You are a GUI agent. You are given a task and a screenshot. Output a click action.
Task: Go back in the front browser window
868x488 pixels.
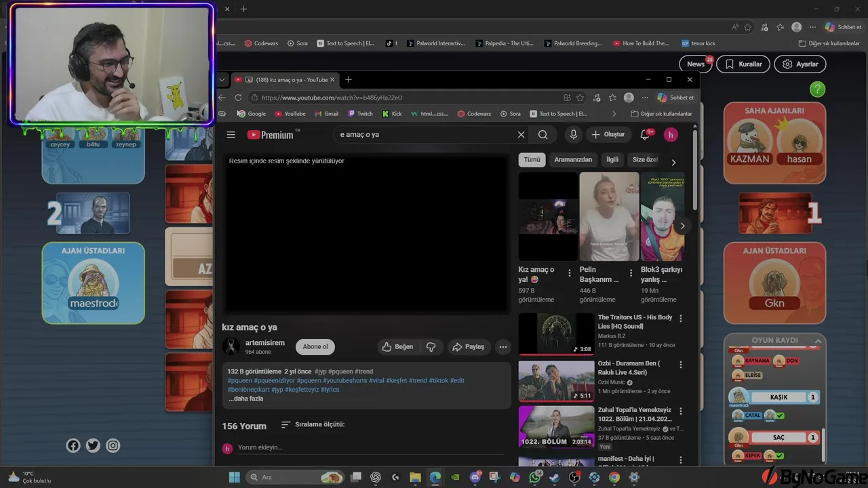pyautogui.click(x=222, y=98)
